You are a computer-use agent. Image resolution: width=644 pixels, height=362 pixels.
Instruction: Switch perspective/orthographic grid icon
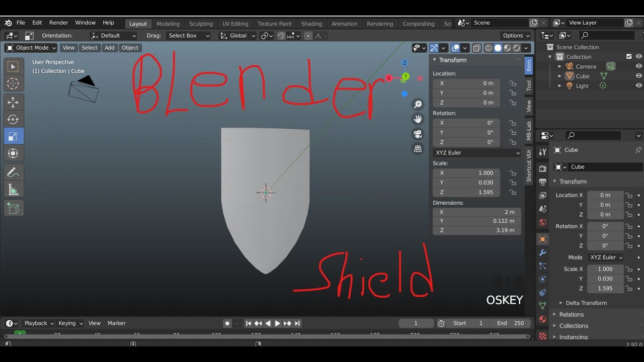click(418, 149)
